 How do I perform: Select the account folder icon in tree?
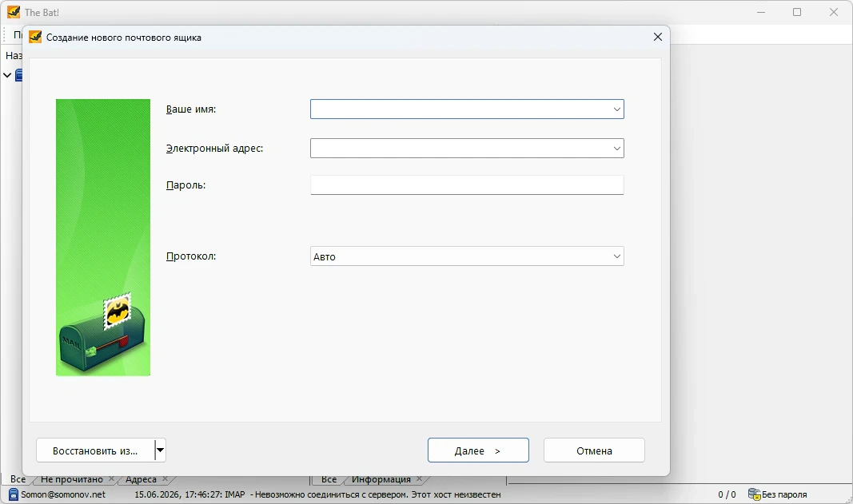pyautogui.click(x=19, y=75)
